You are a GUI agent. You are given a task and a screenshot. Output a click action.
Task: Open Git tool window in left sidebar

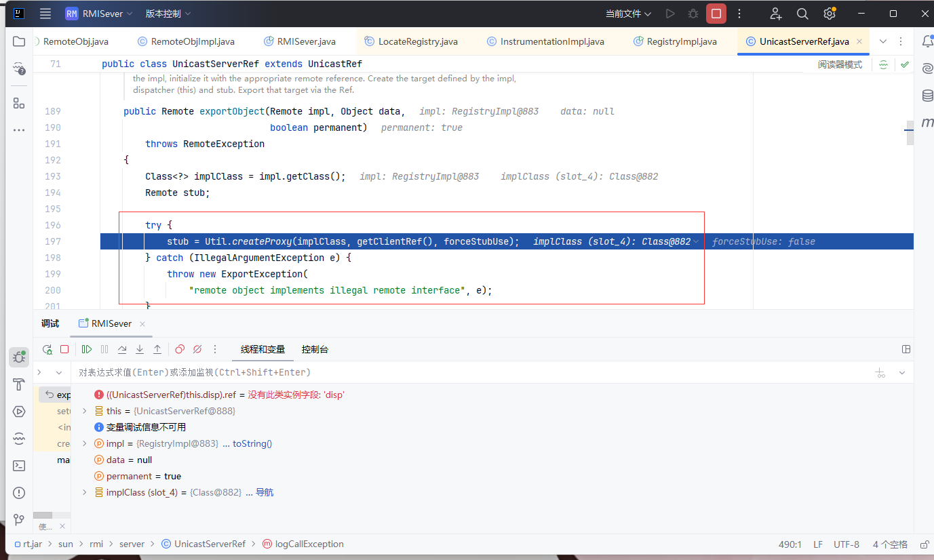pos(19,520)
